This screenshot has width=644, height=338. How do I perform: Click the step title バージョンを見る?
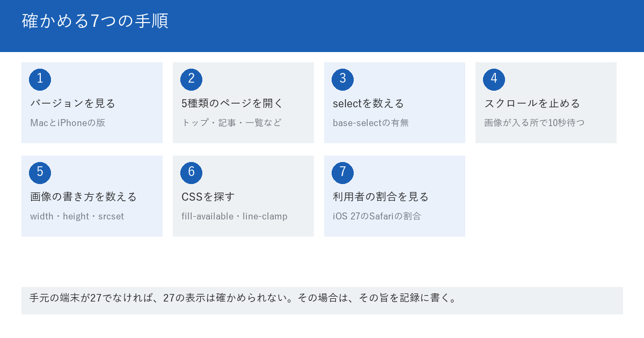[x=72, y=104]
